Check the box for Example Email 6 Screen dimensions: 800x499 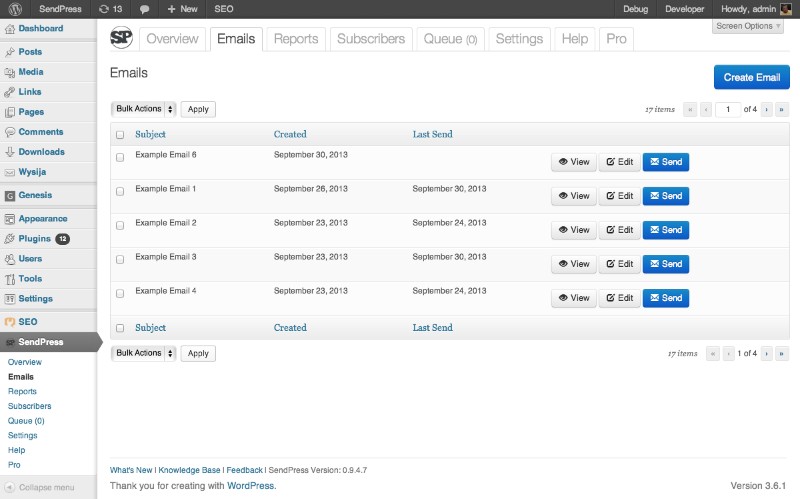click(120, 157)
